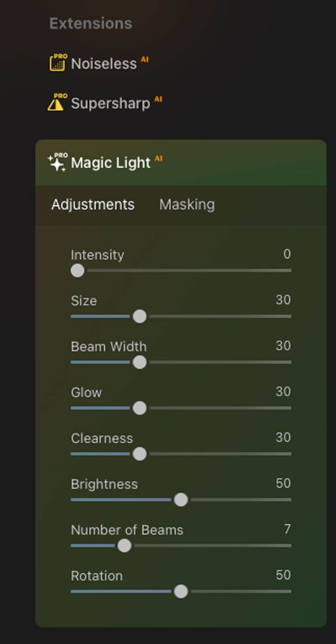Click the Glow slider knob
The height and width of the screenshot is (644, 336).
139,408
